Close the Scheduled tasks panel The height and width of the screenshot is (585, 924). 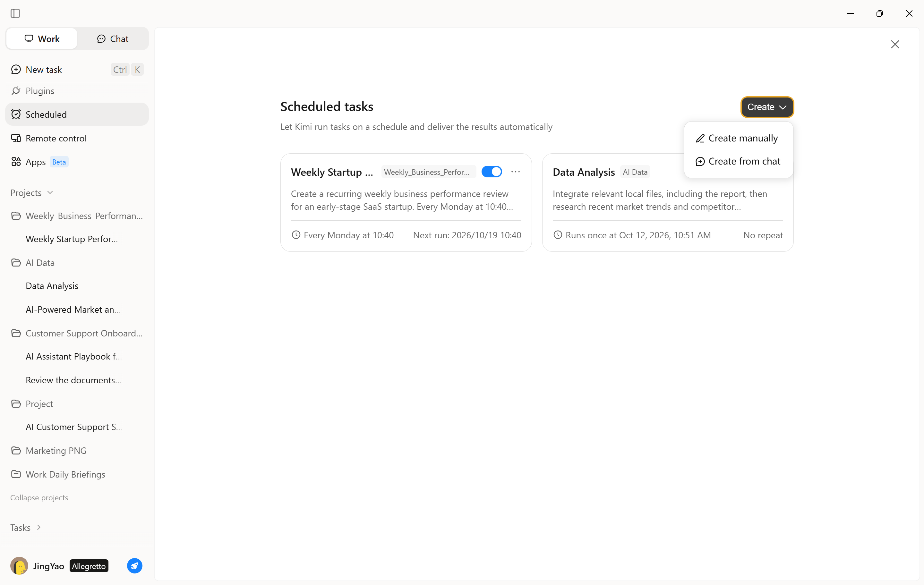click(895, 45)
